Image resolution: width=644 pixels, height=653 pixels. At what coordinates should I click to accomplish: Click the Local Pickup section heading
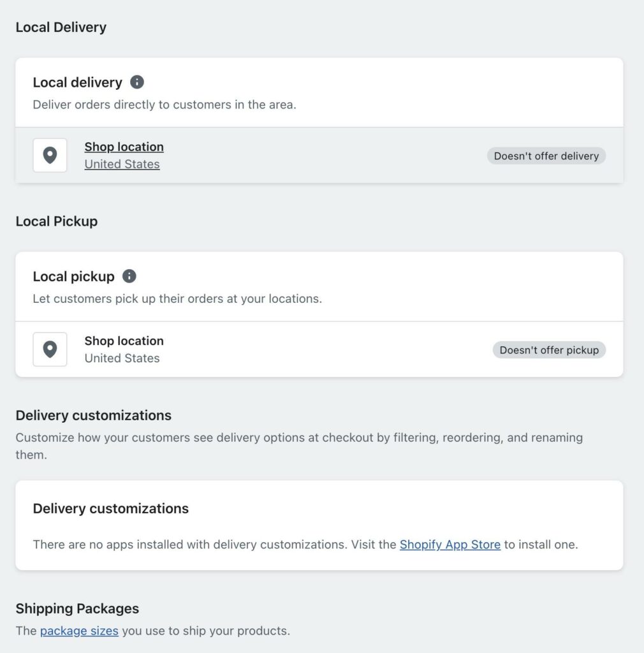(x=56, y=221)
